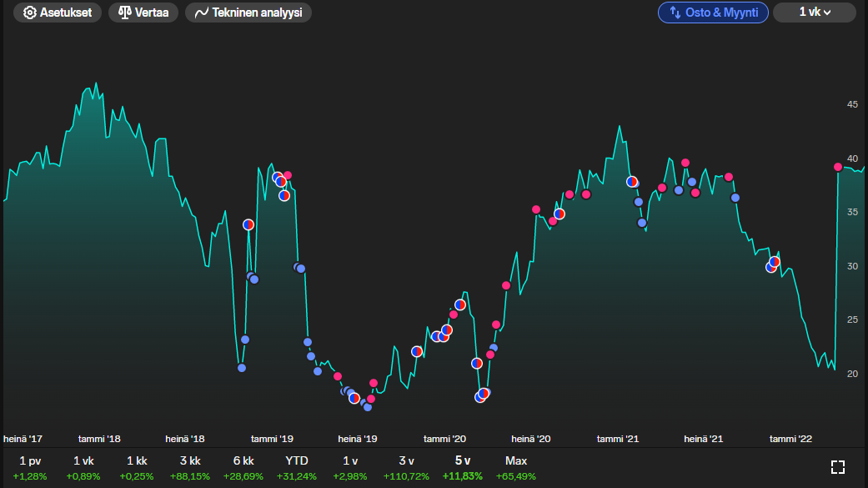This screenshot has height=488, width=868.
Task: Click the up-down arrows icon in Osto & Myynti
Action: point(675,13)
